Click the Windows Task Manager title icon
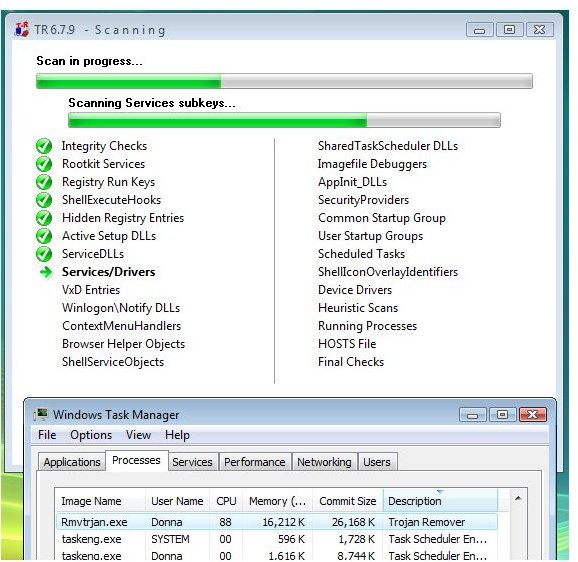This screenshot has width=578, height=562. pyautogui.click(x=41, y=414)
